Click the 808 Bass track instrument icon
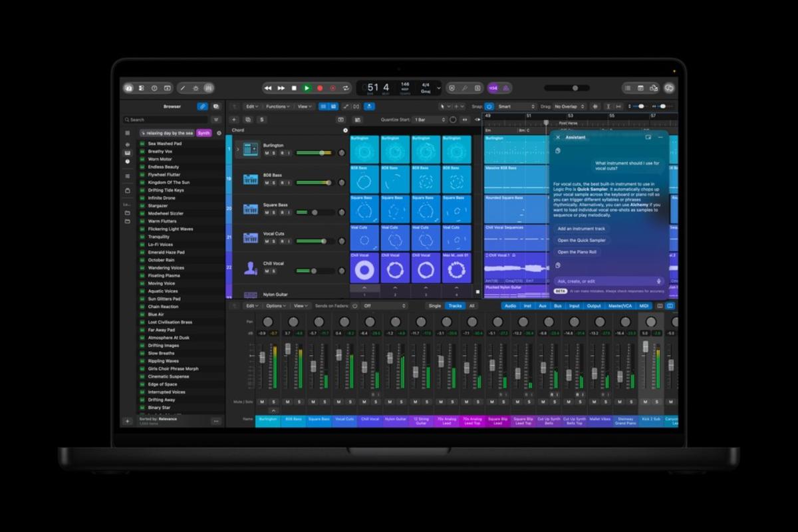The height and width of the screenshot is (532, 798). (251, 179)
